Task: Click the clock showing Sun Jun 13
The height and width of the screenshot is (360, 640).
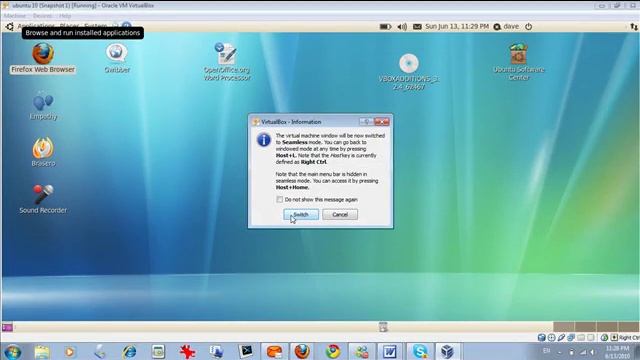Action: (x=457, y=27)
